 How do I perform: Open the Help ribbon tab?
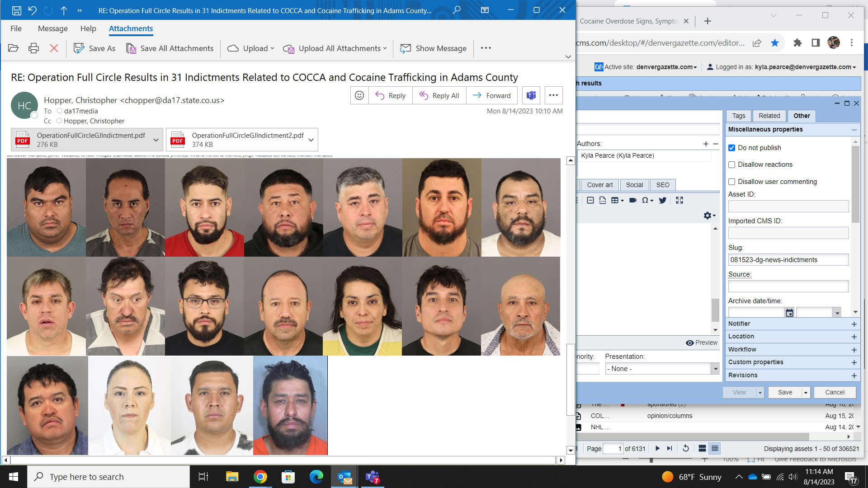(88, 28)
